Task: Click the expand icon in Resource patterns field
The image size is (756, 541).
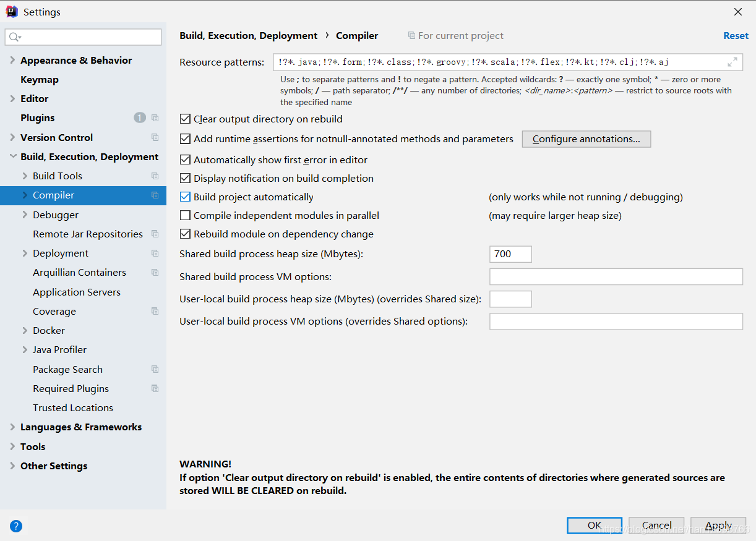Action: point(732,62)
